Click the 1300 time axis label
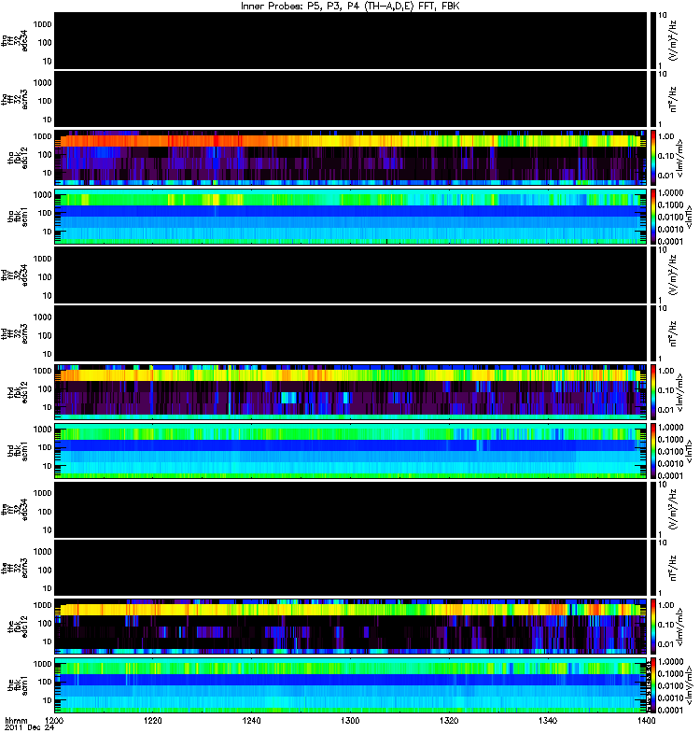This screenshot has width=700, height=747. [350, 720]
